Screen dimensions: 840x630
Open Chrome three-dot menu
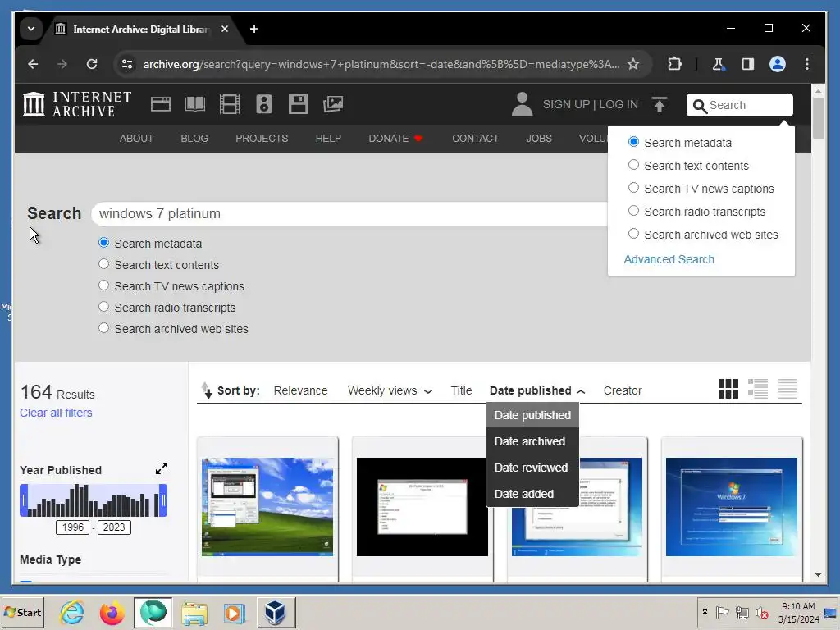[x=807, y=64]
